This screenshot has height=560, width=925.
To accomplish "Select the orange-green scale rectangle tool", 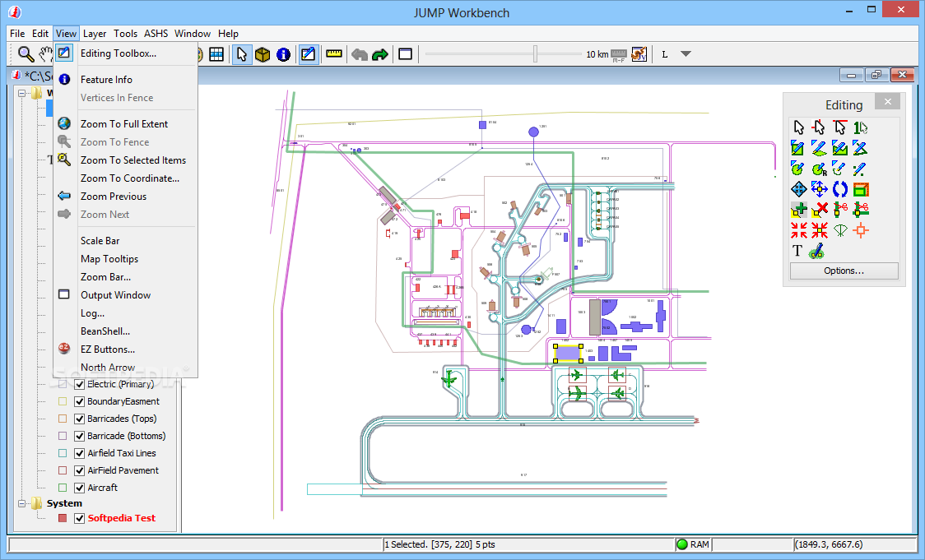I will tap(861, 189).
